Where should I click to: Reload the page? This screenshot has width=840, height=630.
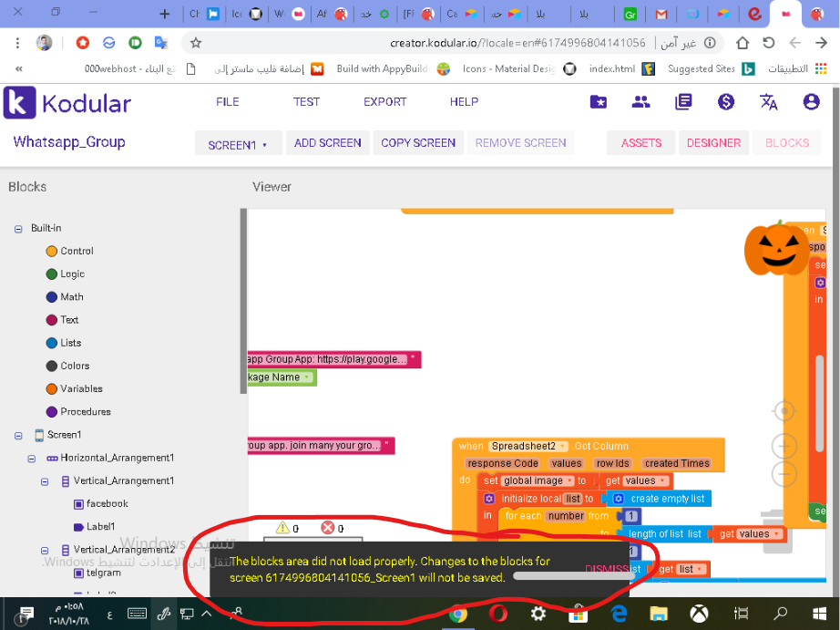769,43
